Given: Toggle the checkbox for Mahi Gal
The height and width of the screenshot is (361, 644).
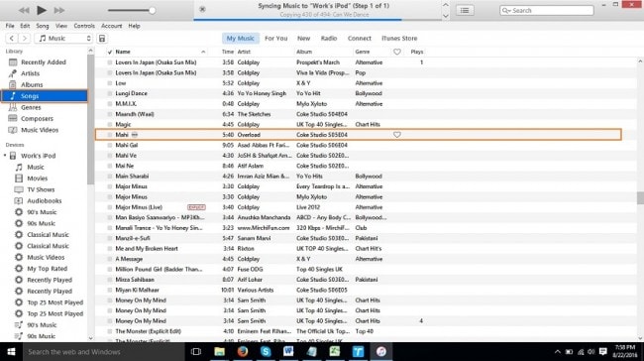Looking at the screenshot, I should [110, 145].
